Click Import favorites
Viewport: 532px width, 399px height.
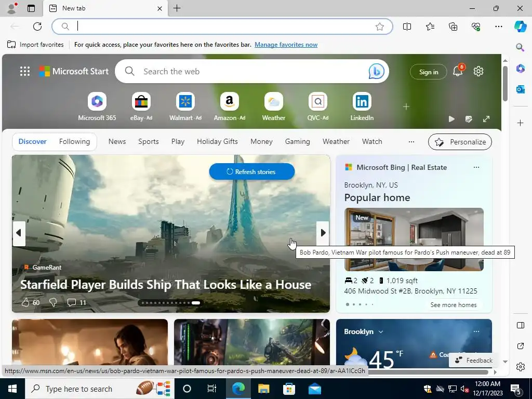[35, 45]
